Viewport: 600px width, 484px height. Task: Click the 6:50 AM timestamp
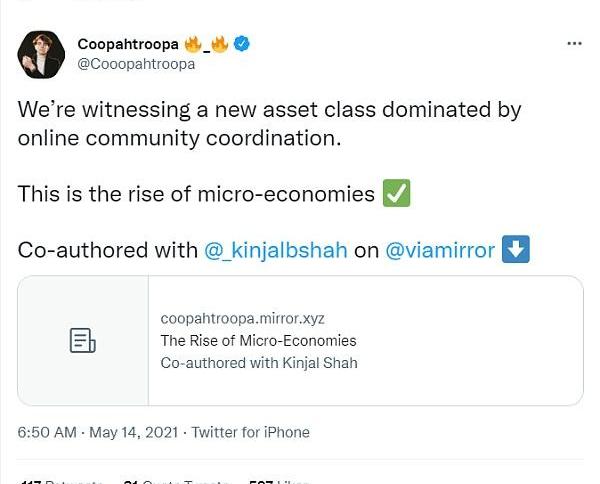click(x=47, y=433)
